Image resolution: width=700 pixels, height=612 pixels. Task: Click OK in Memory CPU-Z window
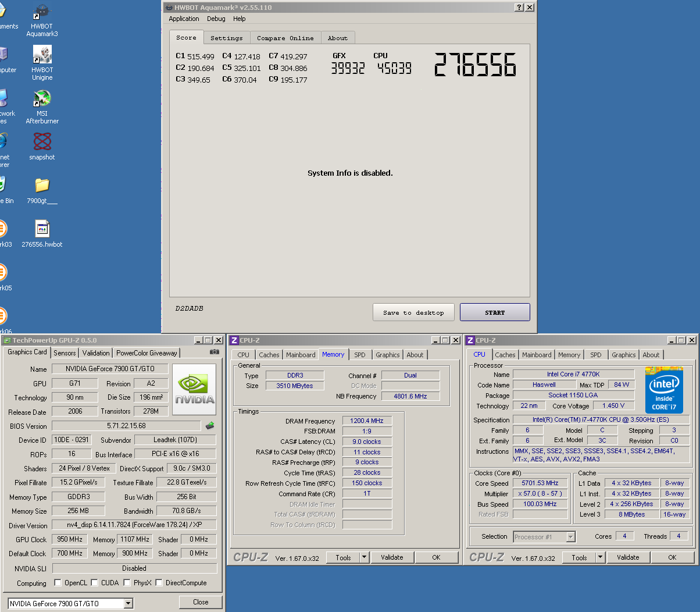click(x=436, y=557)
